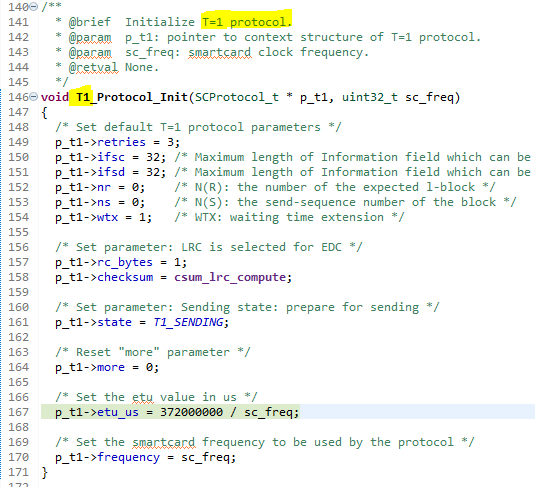The image size is (535, 487).
Task: Click the 'WTX: waiting time extension' comment
Action: tap(289, 217)
